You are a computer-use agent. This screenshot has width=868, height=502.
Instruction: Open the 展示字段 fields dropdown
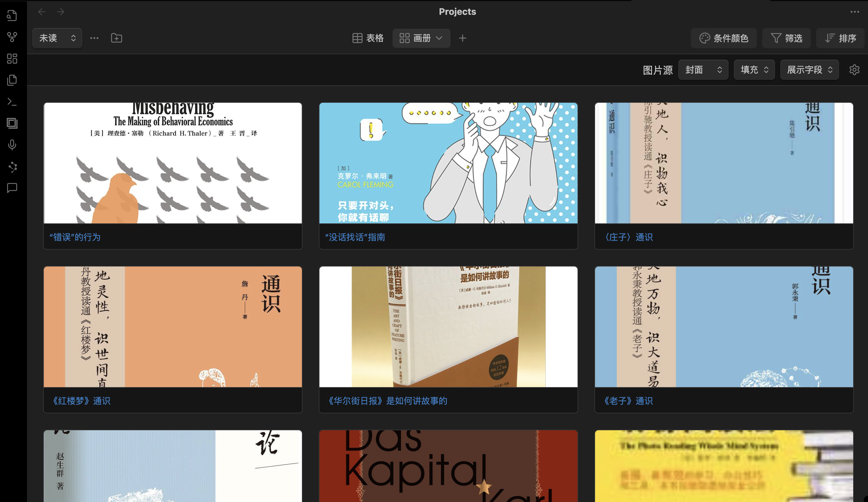[809, 70]
